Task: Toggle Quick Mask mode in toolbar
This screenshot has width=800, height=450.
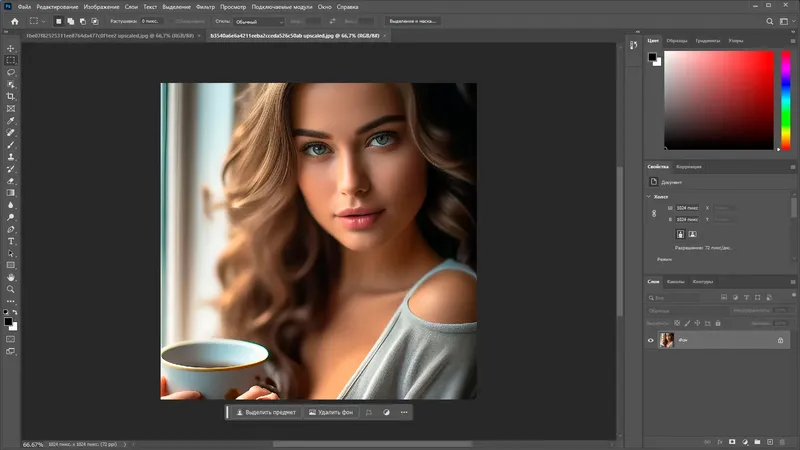Action: coord(11,338)
